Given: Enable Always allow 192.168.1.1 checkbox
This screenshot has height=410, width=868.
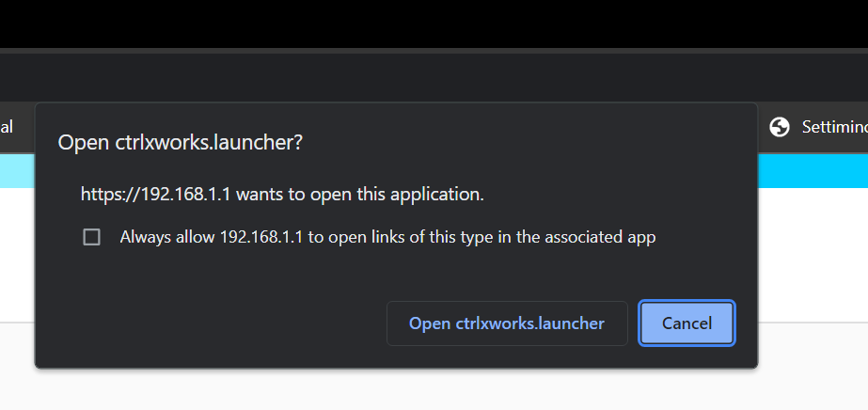Looking at the screenshot, I should coord(91,237).
